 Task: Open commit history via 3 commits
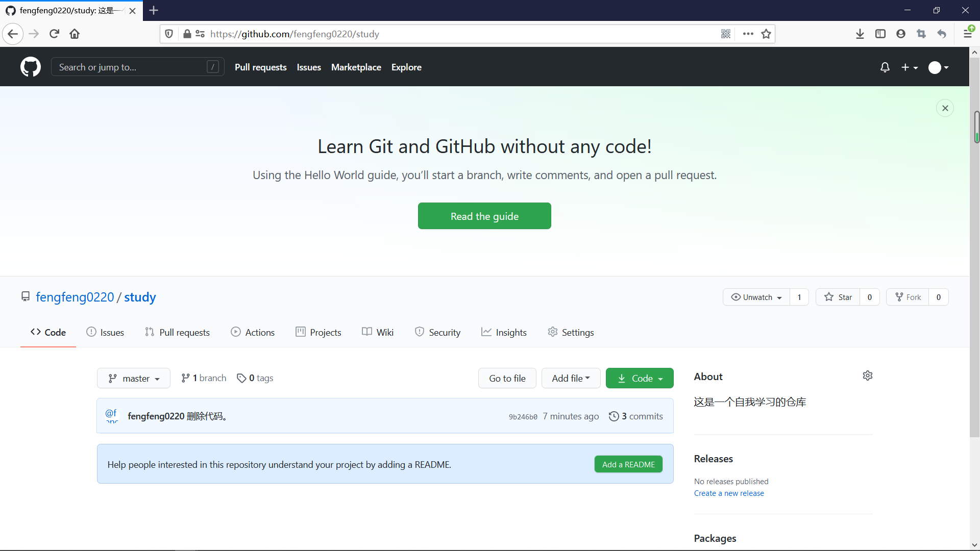[636, 416]
